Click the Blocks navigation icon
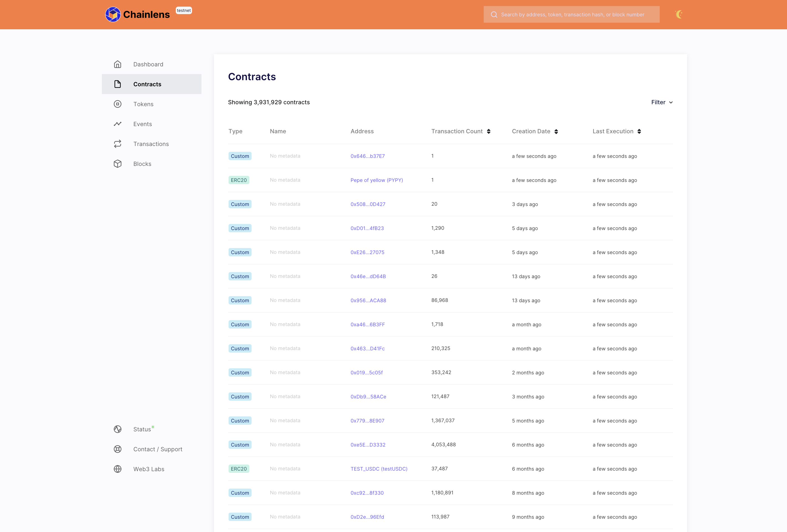787x532 pixels. tap(118, 163)
